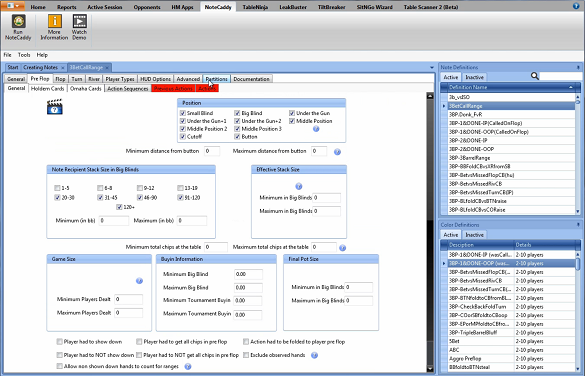Screen dimensions: 585x376
Task: Open the Tools menu
Action: [24, 55]
